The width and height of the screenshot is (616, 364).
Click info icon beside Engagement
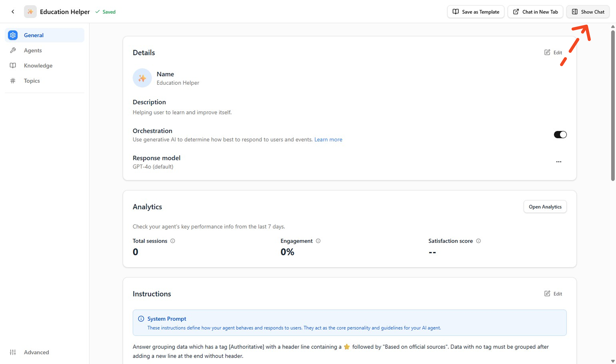coord(318,241)
